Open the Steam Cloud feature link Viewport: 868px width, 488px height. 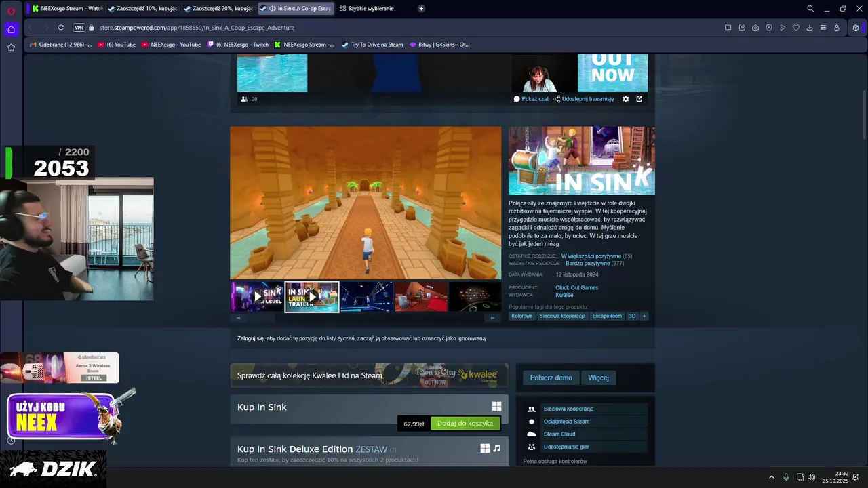coord(559,434)
